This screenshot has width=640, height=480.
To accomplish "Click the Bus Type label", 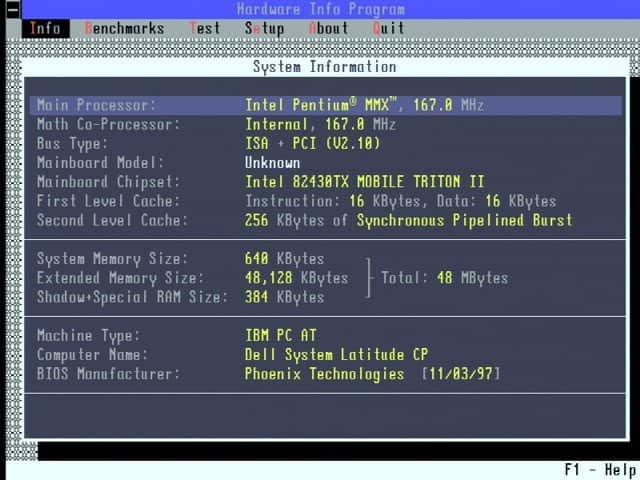I will tap(72, 144).
